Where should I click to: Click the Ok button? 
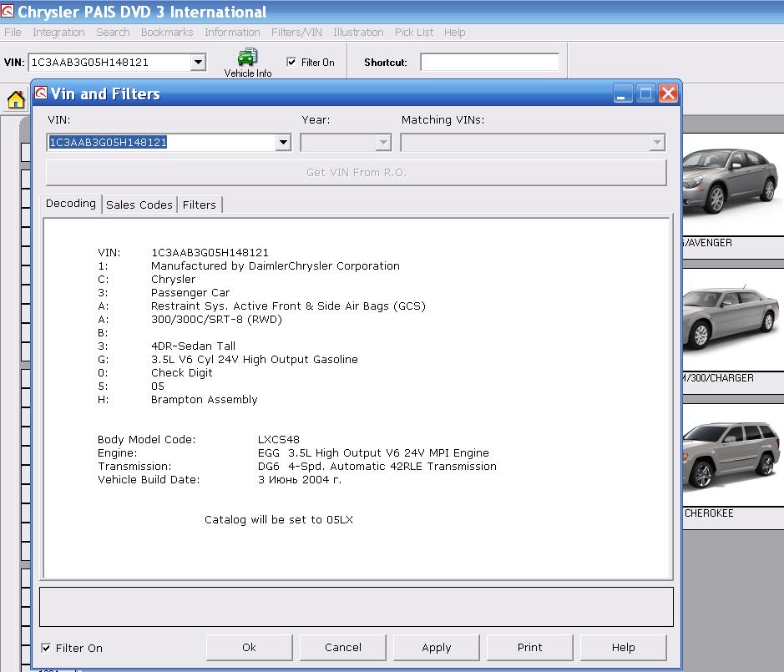(x=249, y=648)
